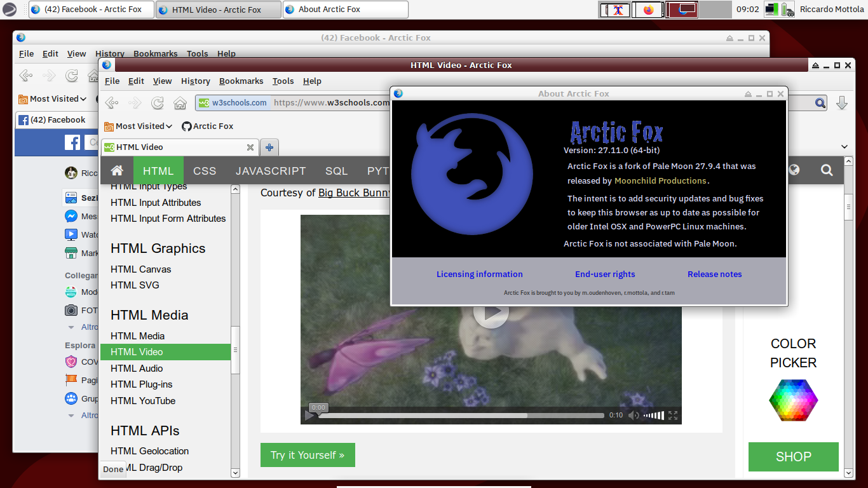This screenshot has height=488, width=868.
Task: Open the Watch icon in Facebook sidebar
Action: point(72,234)
